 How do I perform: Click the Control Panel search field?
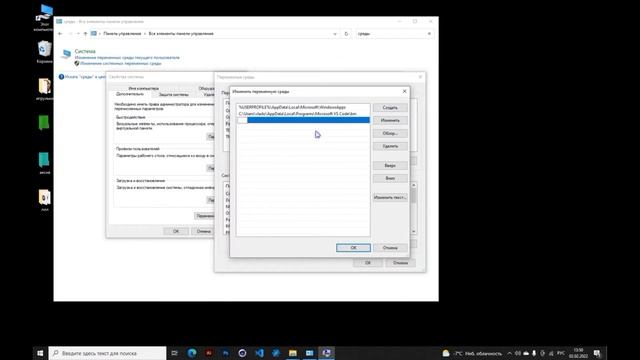click(x=391, y=34)
